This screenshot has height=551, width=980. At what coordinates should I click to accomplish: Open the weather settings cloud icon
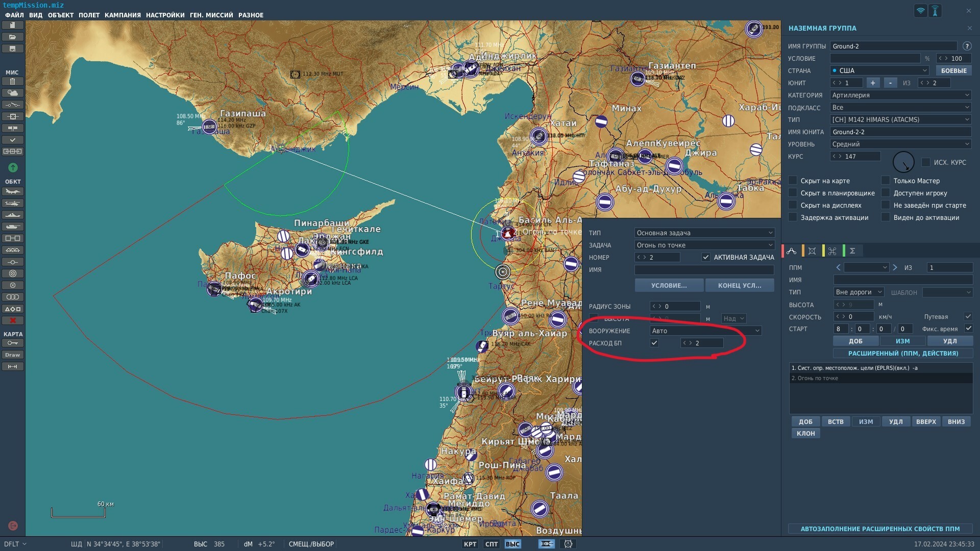(x=13, y=93)
